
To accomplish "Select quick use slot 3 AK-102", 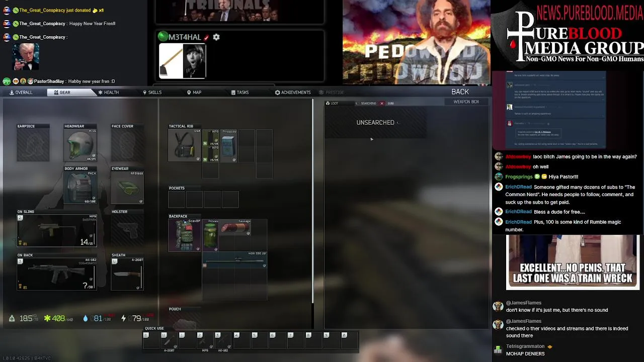I will coord(222,340).
